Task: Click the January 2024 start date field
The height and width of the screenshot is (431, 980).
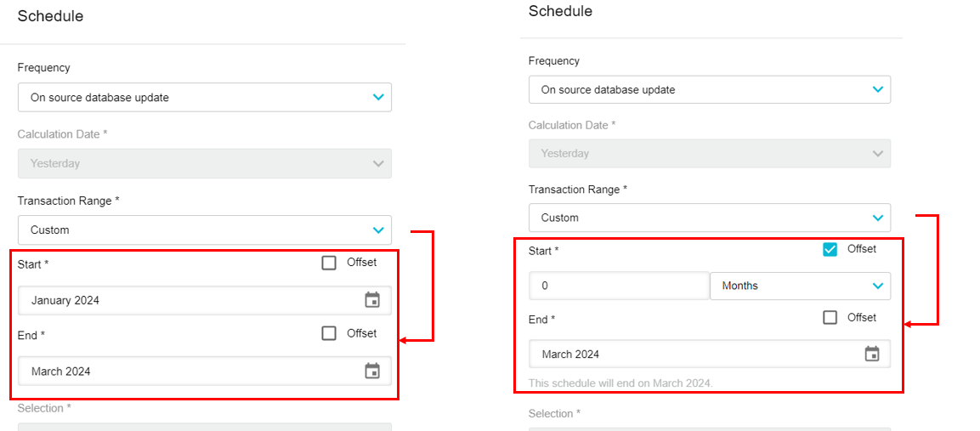Action: [187, 300]
